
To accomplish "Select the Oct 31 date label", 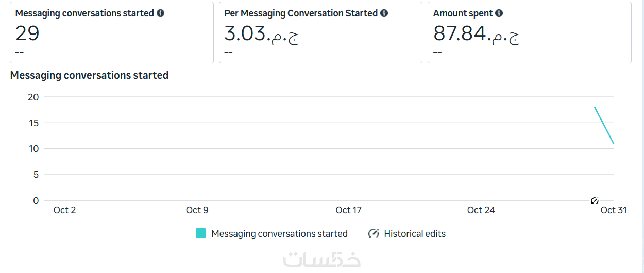I will point(613,210).
